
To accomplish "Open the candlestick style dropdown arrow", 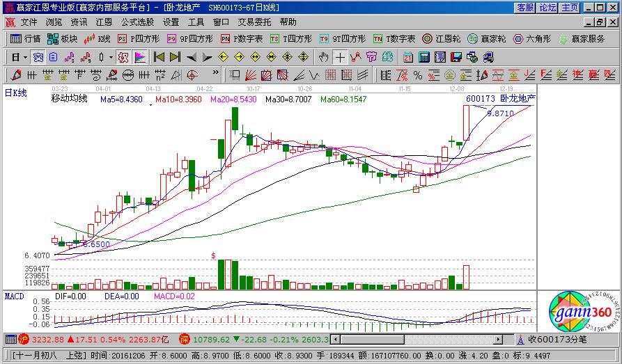I will pos(110,57).
